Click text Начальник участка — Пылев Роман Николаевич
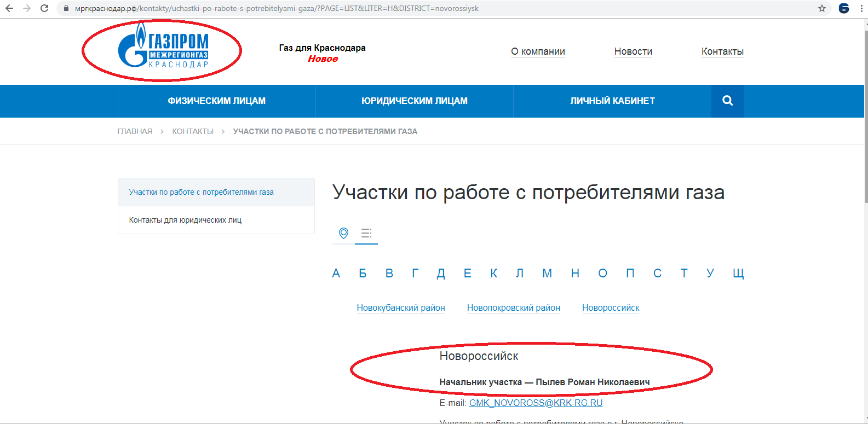 tap(544, 382)
